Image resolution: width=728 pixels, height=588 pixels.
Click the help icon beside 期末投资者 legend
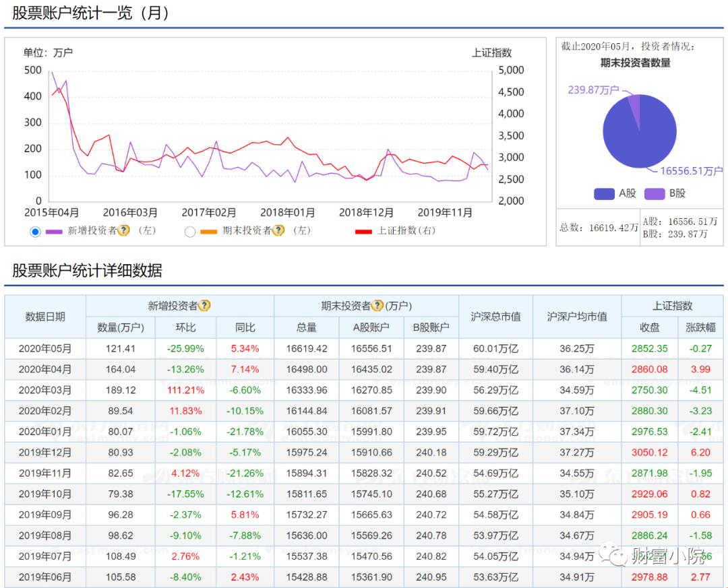pos(277,232)
